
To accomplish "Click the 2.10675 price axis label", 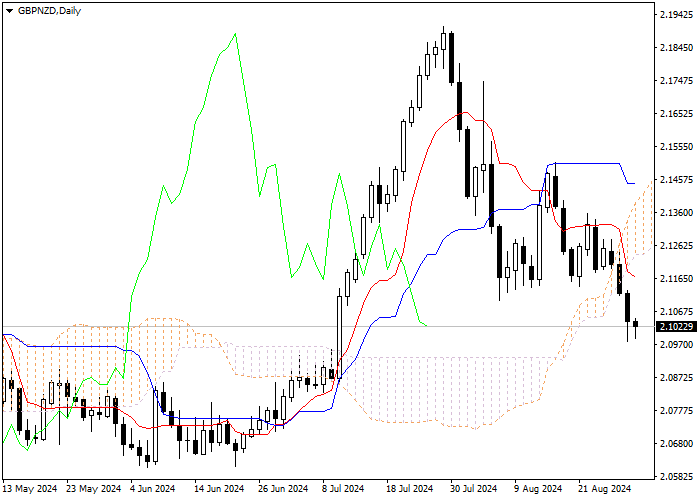I will 676,312.
